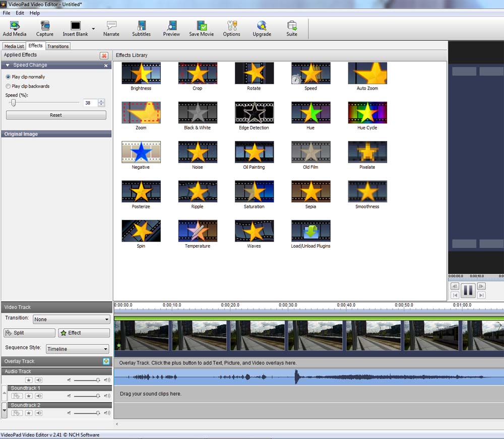Viewport: 504px width, 439px height.
Task: Click the Upgrade globe icon
Action: click(262, 26)
